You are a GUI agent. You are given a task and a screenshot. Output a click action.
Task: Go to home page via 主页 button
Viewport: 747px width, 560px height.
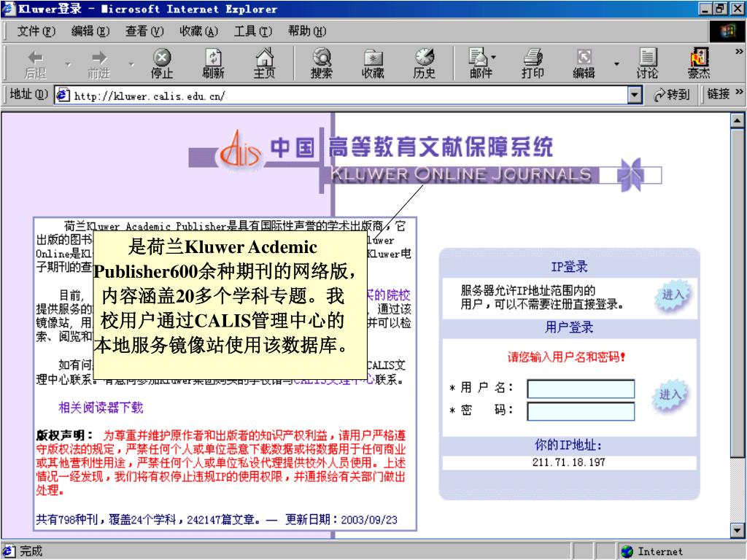(264, 64)
